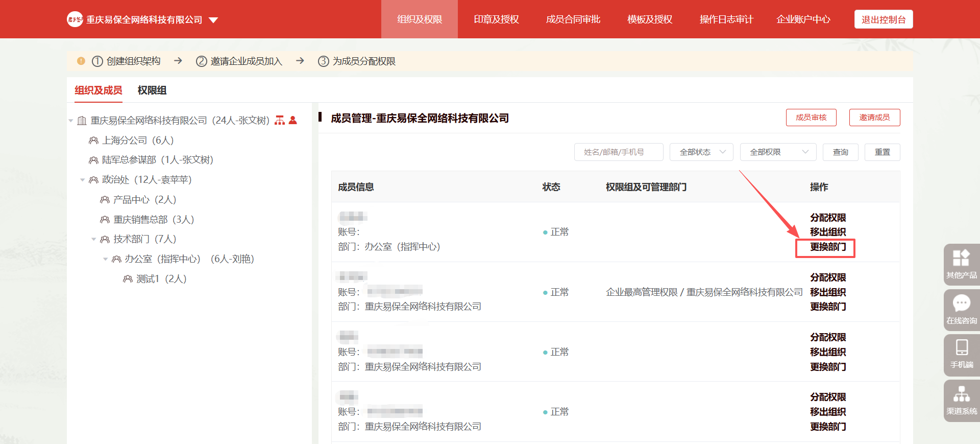Click the red org-chart icon beside company name
Screen dimensions: 980x444
pyautogui.click(x=280, y=120)
